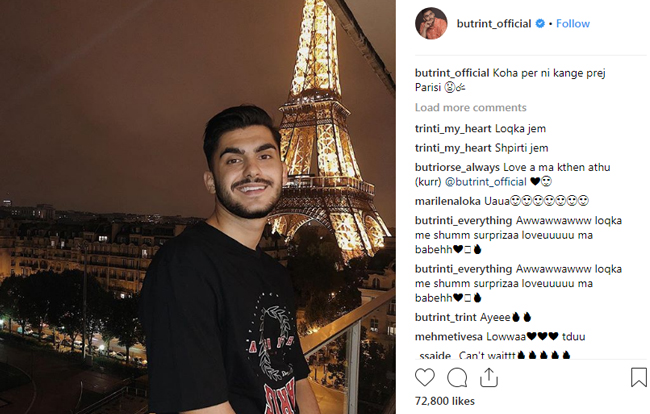Visit marilenaloka's profile

click(448, 201)
